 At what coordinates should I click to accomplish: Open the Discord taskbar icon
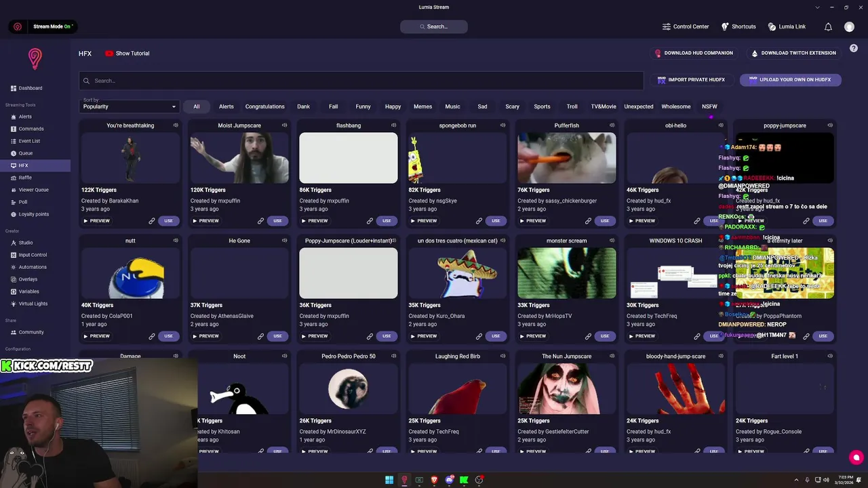tap(449, 480)
